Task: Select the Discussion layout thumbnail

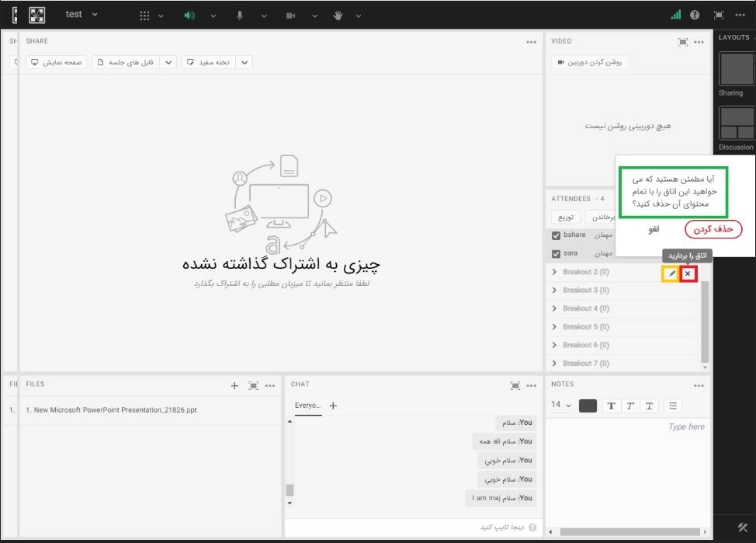Action: point(736,123)
